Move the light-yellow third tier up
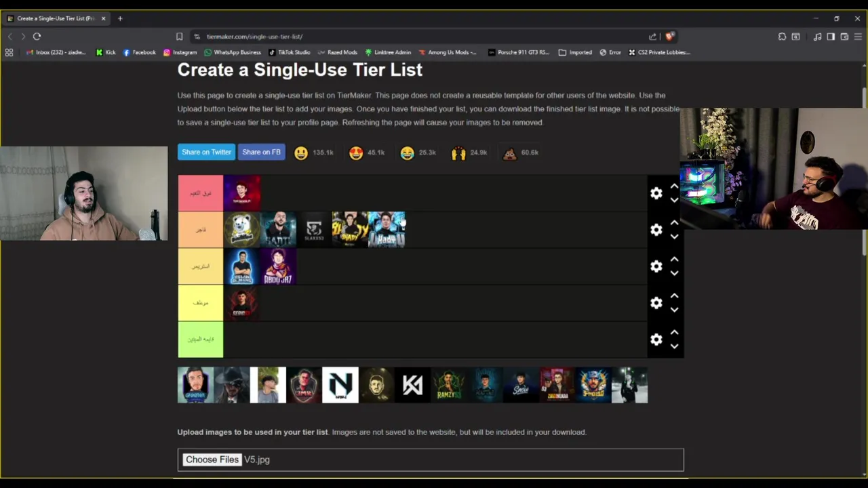Image resolution: width=868 pixels, height=488 pixels. click(674, 259)
